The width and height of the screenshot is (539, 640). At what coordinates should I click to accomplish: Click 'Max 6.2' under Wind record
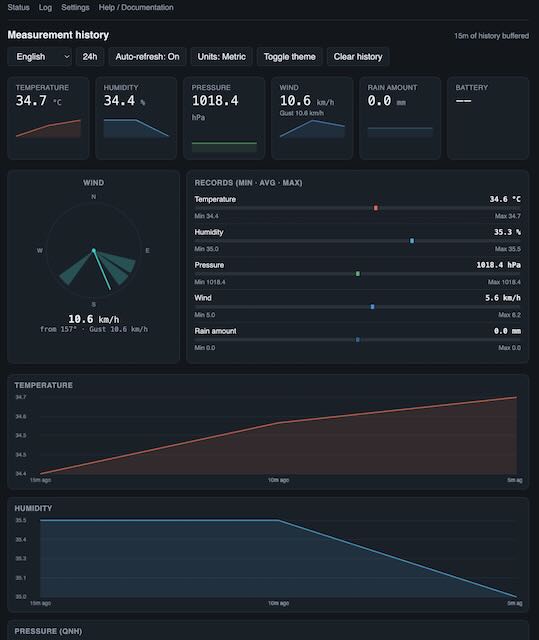click(509, 315)
